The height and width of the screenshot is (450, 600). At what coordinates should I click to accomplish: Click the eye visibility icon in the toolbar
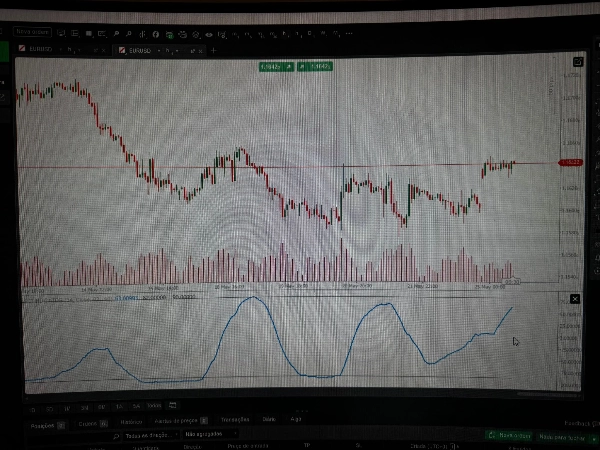tap(209, 35)
